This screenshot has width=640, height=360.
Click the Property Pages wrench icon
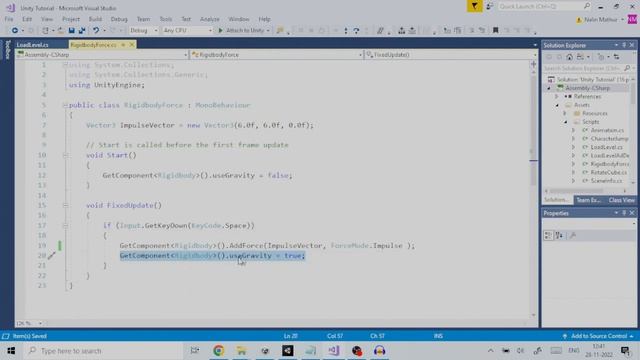point(573,236)
